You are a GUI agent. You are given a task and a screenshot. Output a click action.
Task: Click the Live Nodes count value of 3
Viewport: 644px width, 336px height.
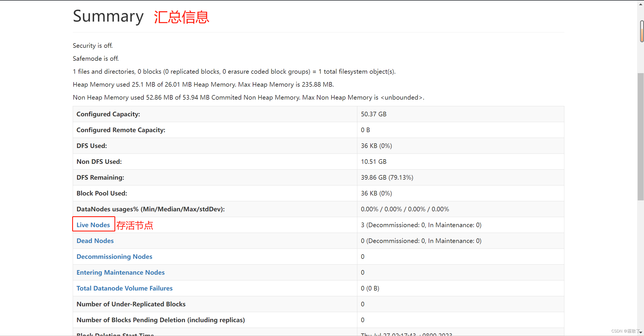pos(421,225)
